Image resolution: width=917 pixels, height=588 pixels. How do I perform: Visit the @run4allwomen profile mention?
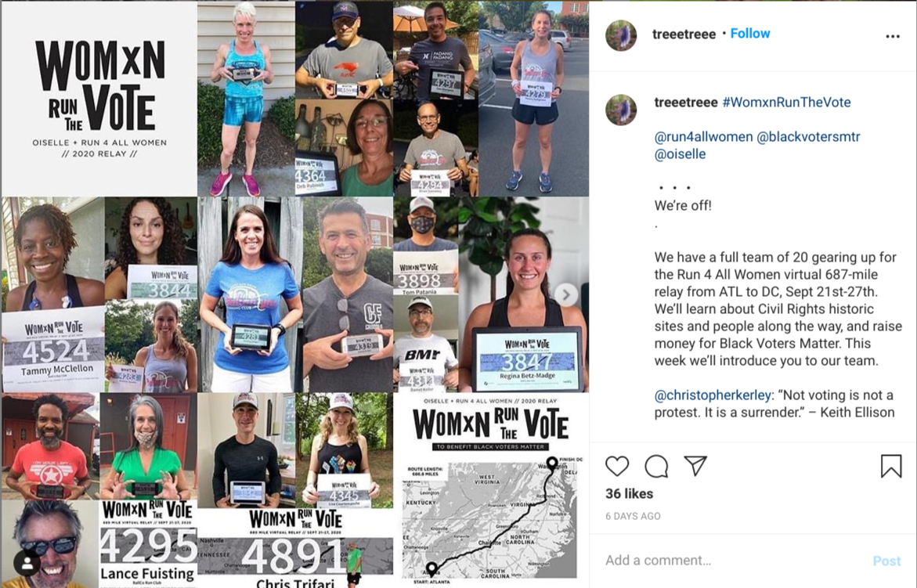tap(703, 137)
